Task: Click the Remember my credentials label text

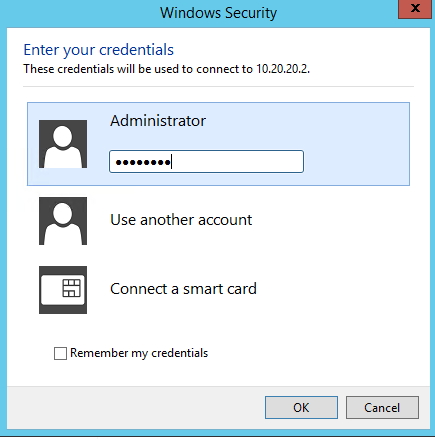Action: pos(139,353)
